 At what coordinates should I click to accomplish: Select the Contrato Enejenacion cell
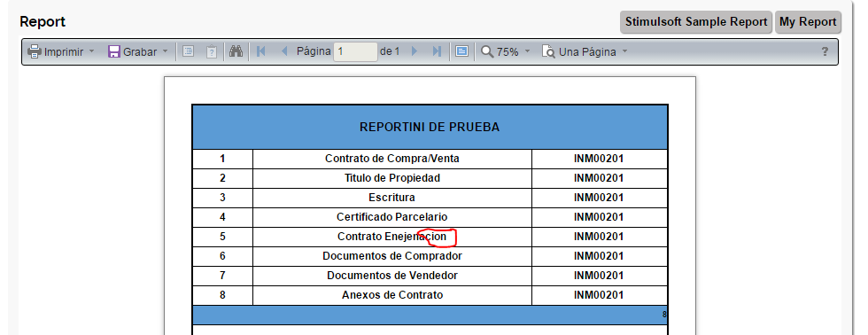pyautogui.click(x=391, y=237)
